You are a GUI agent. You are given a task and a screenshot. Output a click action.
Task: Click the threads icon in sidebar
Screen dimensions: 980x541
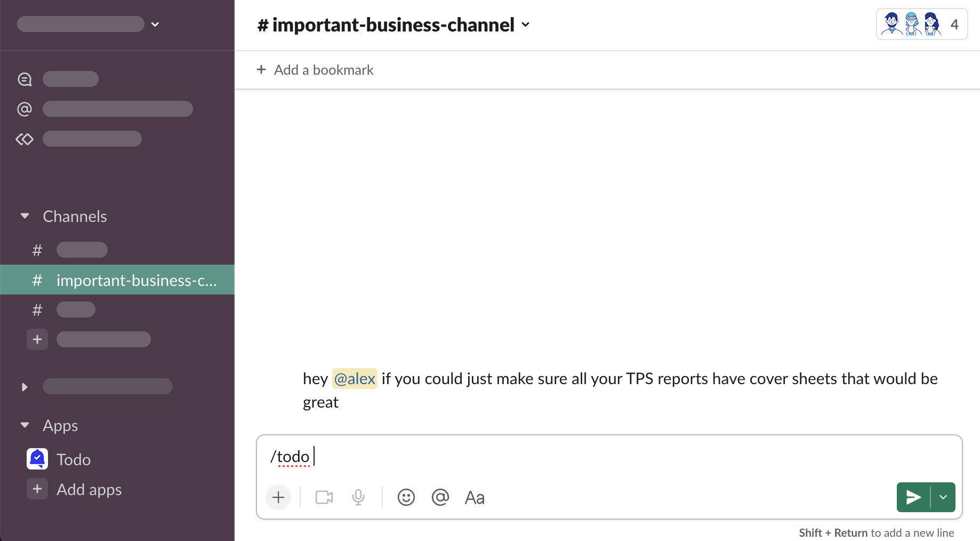[25, 79]
